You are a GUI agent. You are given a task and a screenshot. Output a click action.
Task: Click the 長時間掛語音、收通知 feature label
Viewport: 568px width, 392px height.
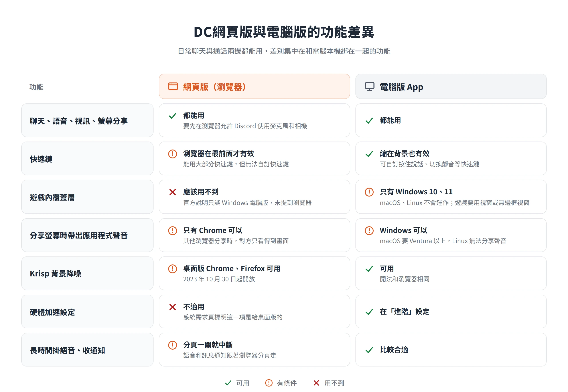[67, 350]
